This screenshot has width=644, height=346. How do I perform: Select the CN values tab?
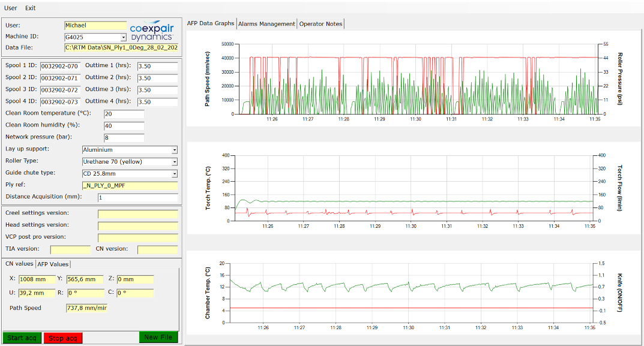click(19, 264)
